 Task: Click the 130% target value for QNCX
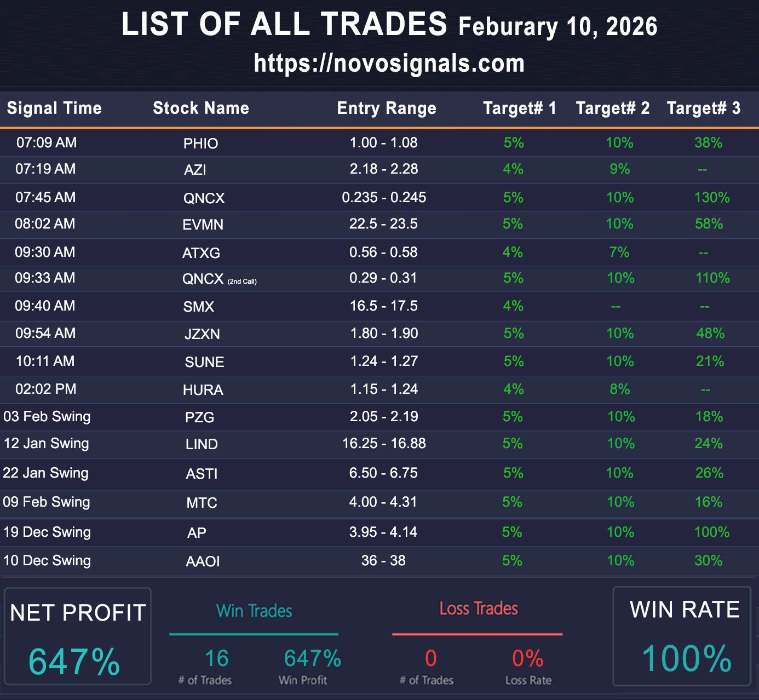pos(711,198)
